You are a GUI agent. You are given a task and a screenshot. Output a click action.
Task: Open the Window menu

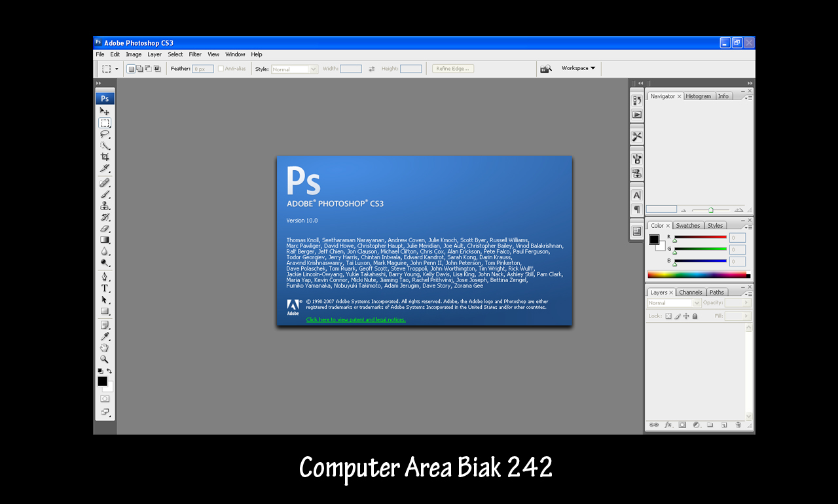(235, 54)
